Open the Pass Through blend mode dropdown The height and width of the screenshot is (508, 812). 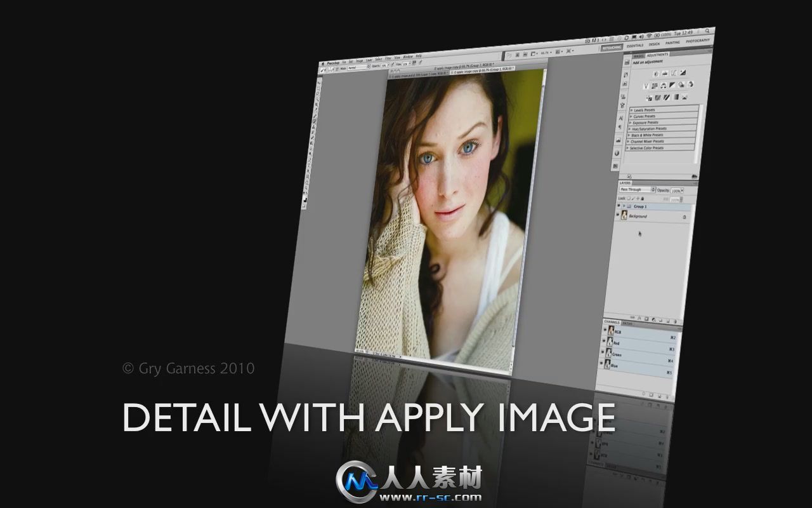(x=638, y=190)
